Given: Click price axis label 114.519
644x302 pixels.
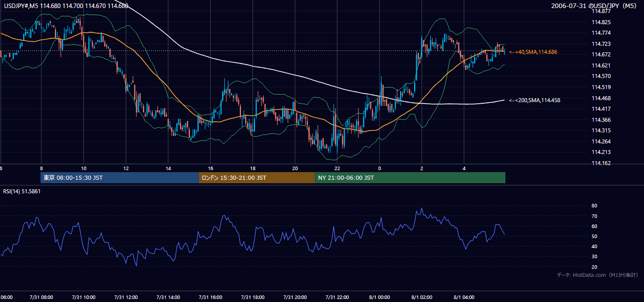Looking at the screenshot, I should [601, 87].
